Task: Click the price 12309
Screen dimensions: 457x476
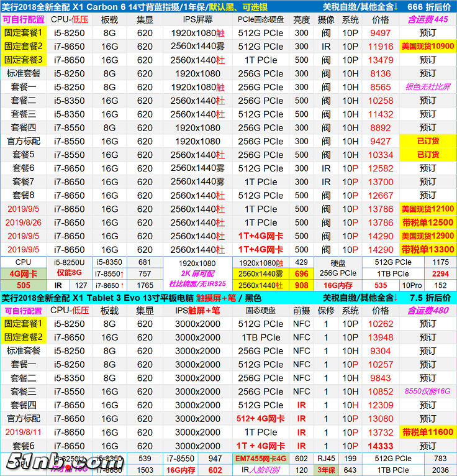Action: pyautogui.click(x=380, y=405)
